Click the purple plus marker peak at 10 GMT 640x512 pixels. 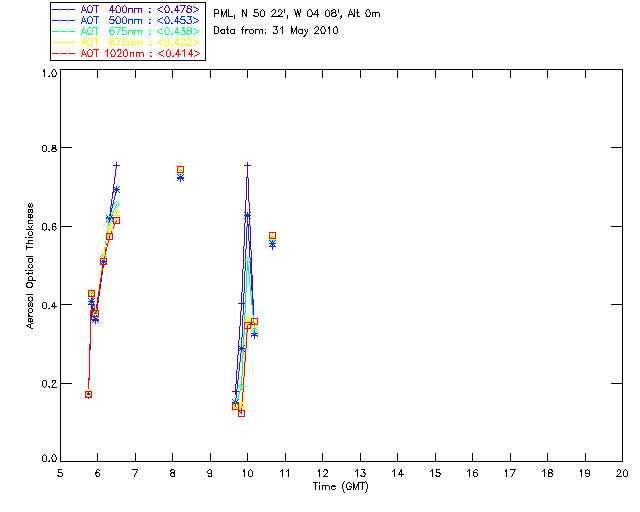click(247, 165)
